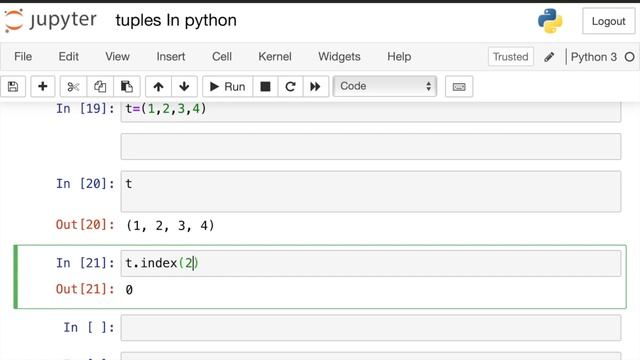The width and height of the screenshot is (640, 360).
Task: Click the In [20] prompt label
Action: pos(85,184)
